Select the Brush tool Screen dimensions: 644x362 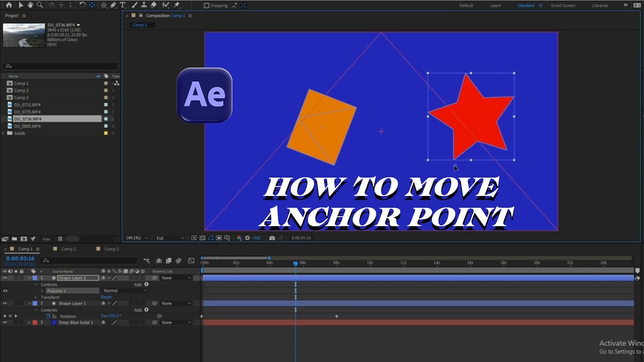(135, 5)
